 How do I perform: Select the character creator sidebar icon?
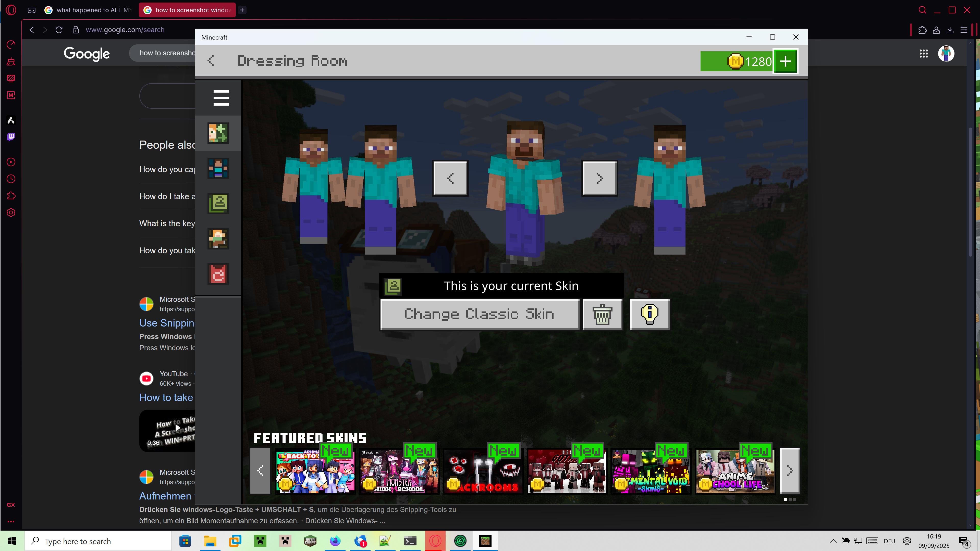[x=218, y=133]
